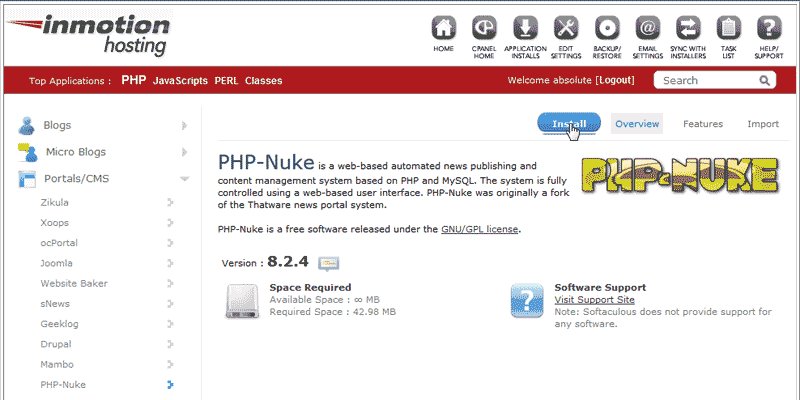Open the Task List icon

[729, 28]
